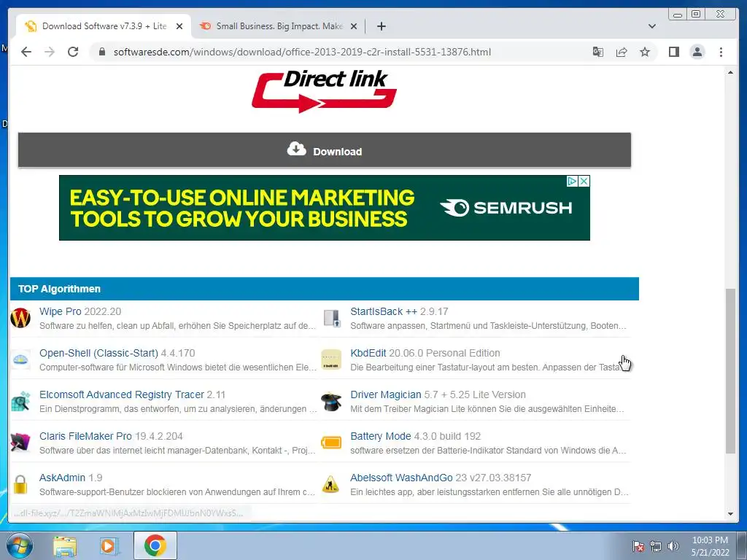The height and width of the screenshot is (560, 747).
Task: Open the Action Center flag icon
Action: (638, 546)
